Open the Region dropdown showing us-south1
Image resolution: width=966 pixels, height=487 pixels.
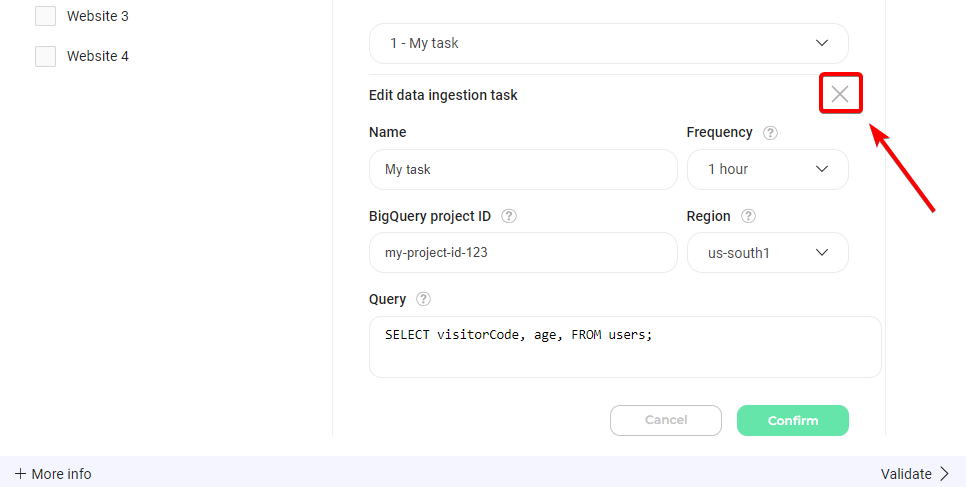(767, 253)
